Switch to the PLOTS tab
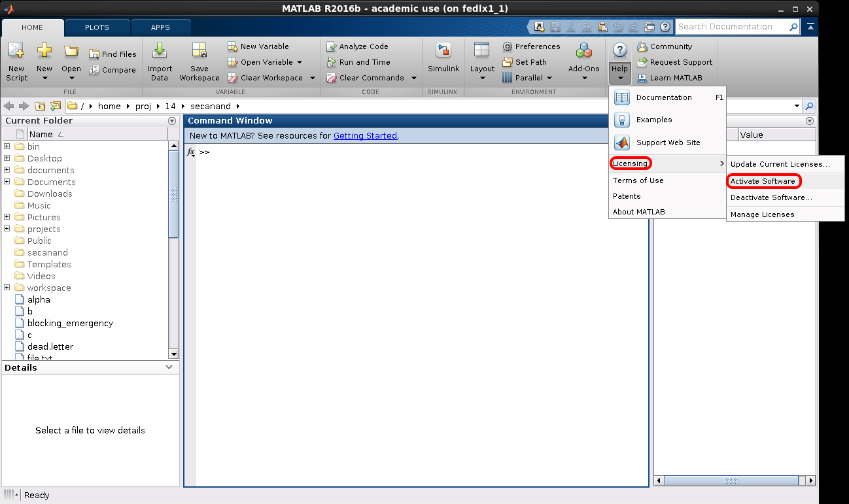Screen dimensions: 849x504 coord(97,27)
